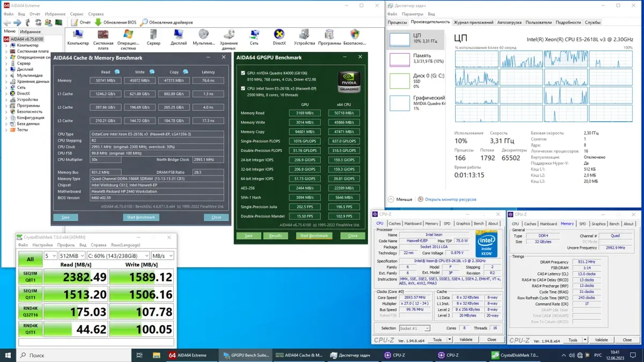Click Results button in GPGPU Benchmark
This screenshot has width=644, height=362.
[x=275, y=235]
